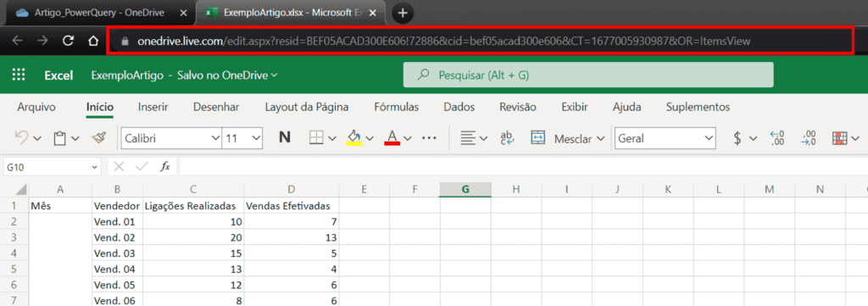
Task: Click the Pesquisar search box
Action: [588, 75]
